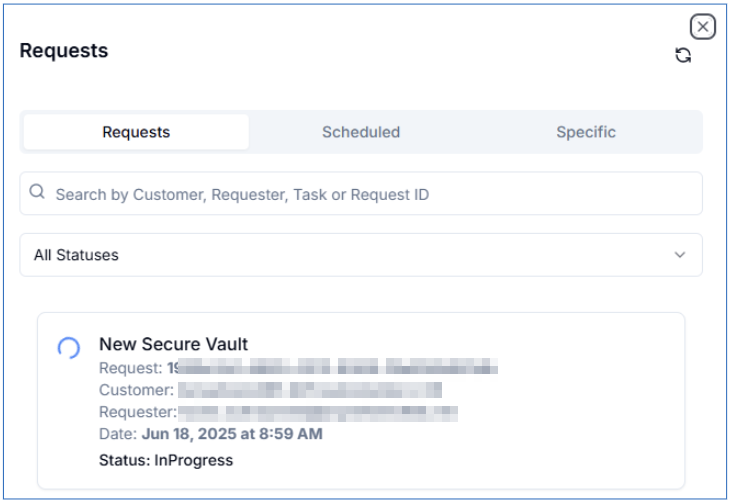The height and width of the screenshot is (502, 730).
Task: Focus the Search by Customer input field
Action: (361, 194)
